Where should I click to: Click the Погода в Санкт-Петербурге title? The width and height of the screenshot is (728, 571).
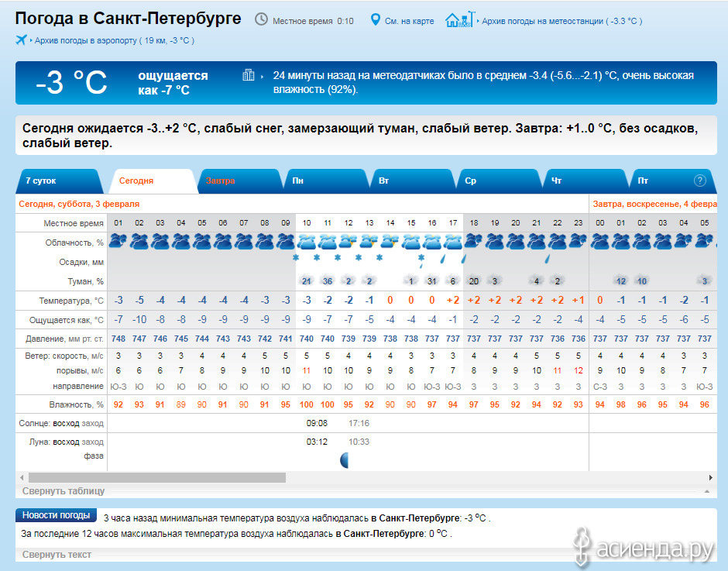pos(128,19)
